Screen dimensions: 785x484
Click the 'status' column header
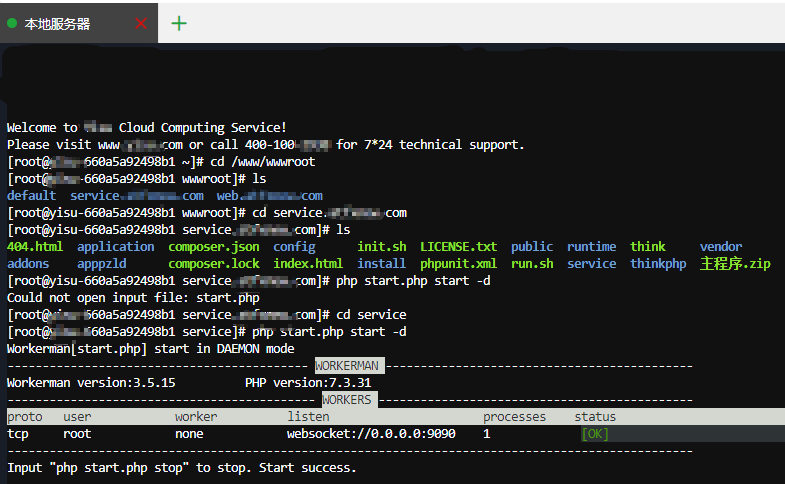595,417
